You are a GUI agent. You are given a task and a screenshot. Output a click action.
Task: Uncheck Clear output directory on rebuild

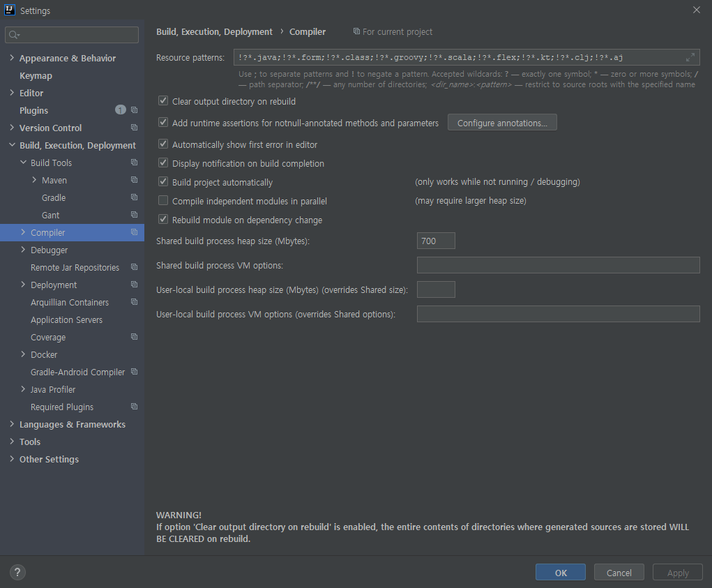tap(163, 101)
